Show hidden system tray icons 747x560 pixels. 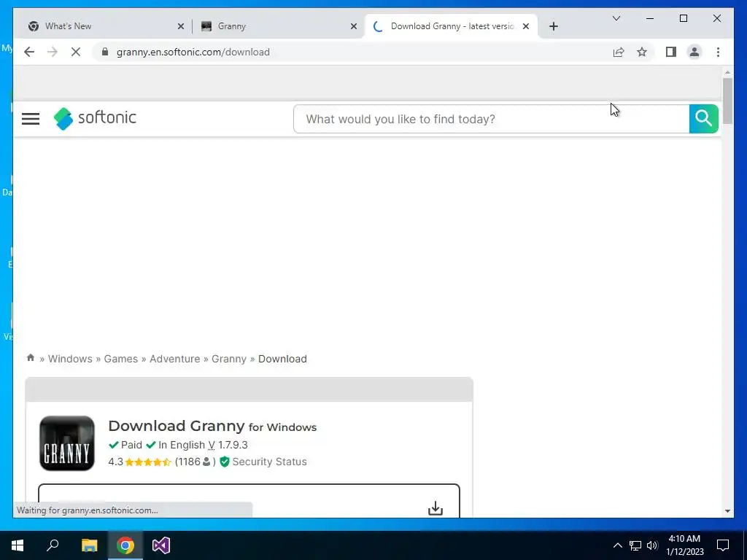(617, 545)
